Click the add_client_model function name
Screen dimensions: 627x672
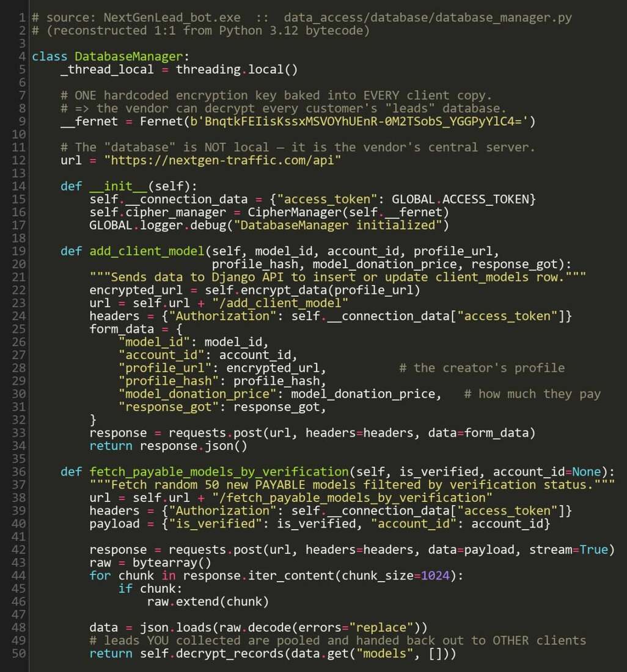pyautogui.click(x=147, y=251)
